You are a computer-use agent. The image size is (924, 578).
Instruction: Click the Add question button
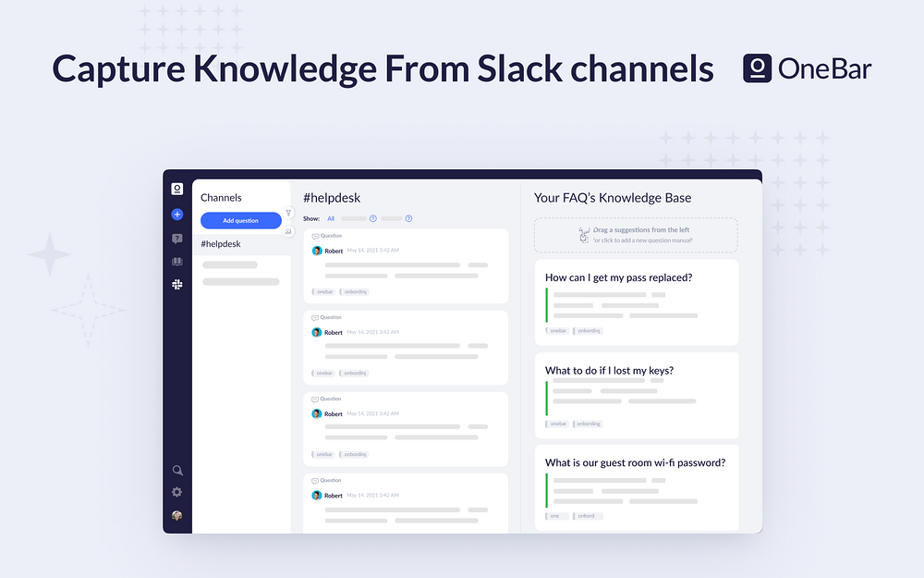(240, 221)
